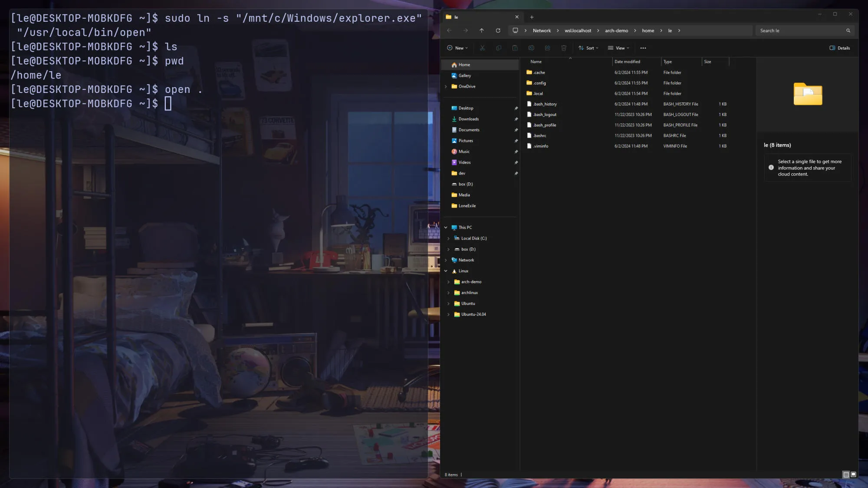Switch to details list view in status bar
The width and height of the screenshot is (868, 488).
846,475
